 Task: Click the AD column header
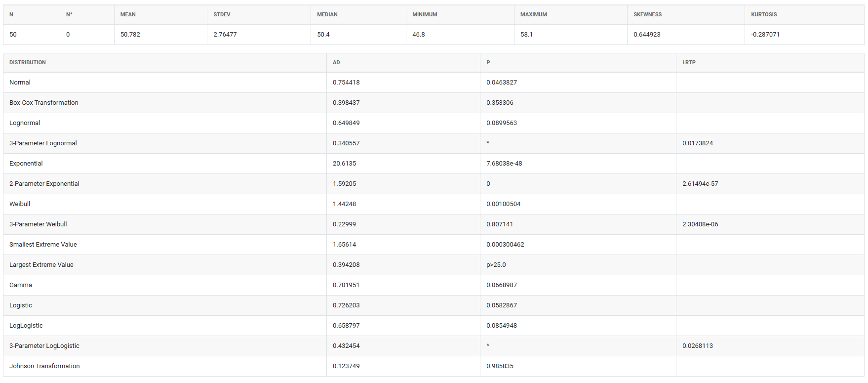tap(336, 62)
